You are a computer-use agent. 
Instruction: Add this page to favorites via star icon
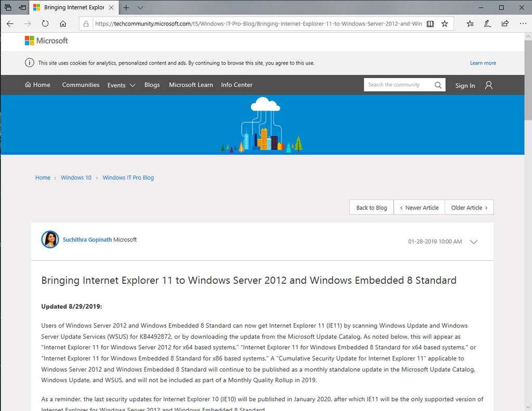(444, 23)
